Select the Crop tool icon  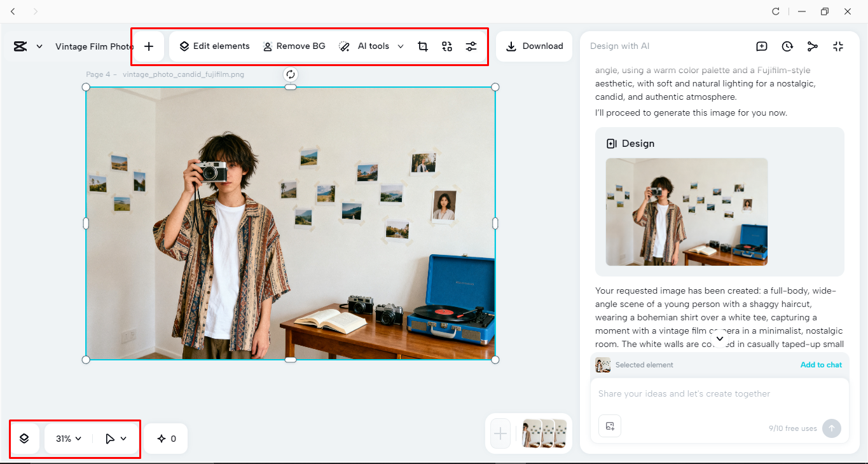coord(423,46)
